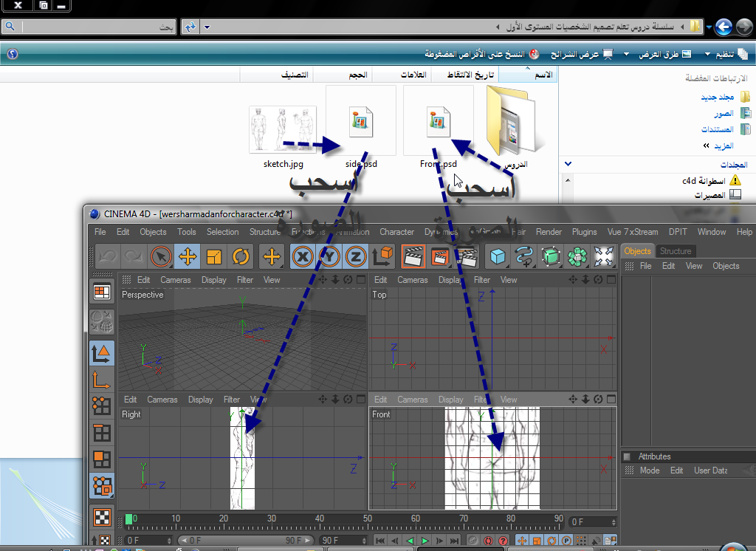This screenshot has height=551, width=756.
Task: Switch to the Structure tab in Object Manager
Action: point(676,251)
